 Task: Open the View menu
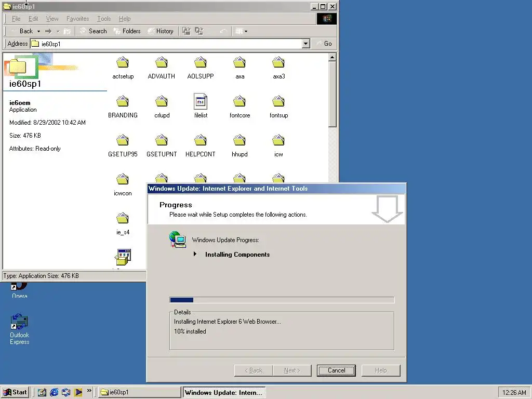[52, 19]
